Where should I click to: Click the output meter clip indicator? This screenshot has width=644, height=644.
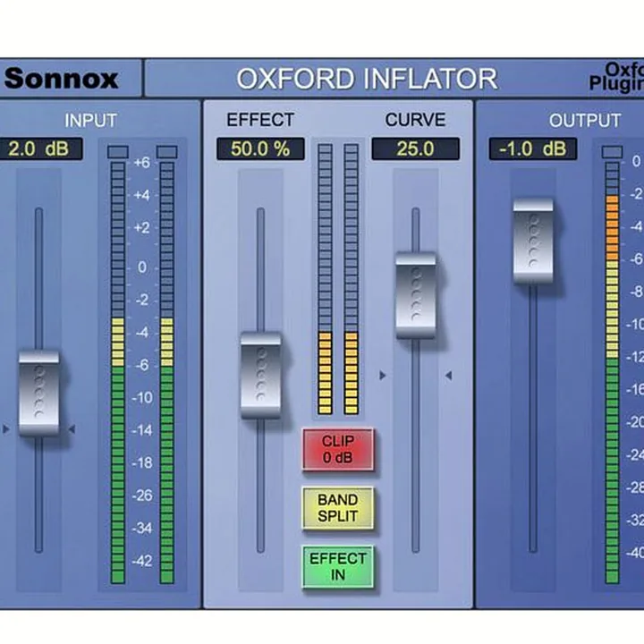[612, 151]
